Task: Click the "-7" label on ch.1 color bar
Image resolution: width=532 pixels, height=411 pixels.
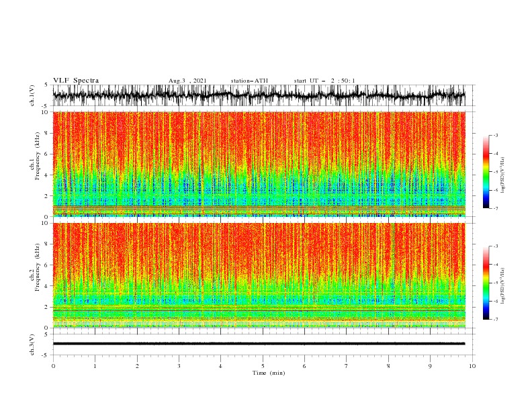Action: point(495,208)
